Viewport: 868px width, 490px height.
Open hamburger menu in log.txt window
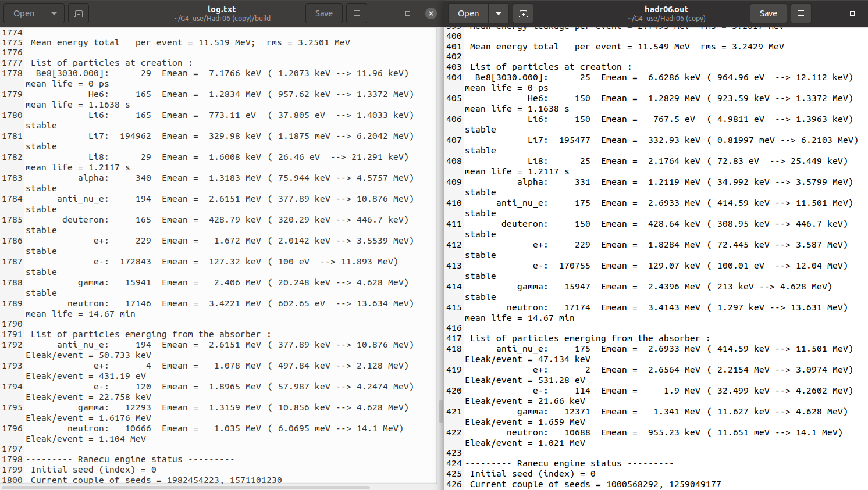pyautogui.click(x=357, y=13)
